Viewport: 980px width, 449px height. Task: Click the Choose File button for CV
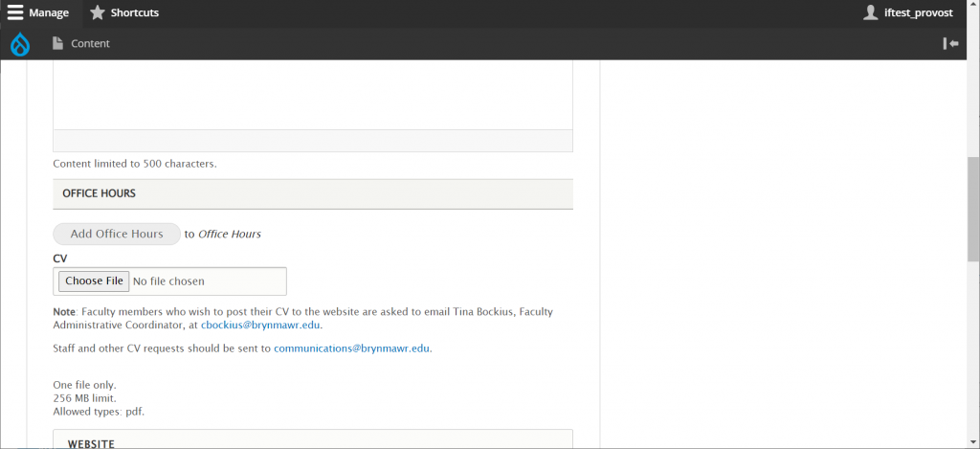(94, 281)
